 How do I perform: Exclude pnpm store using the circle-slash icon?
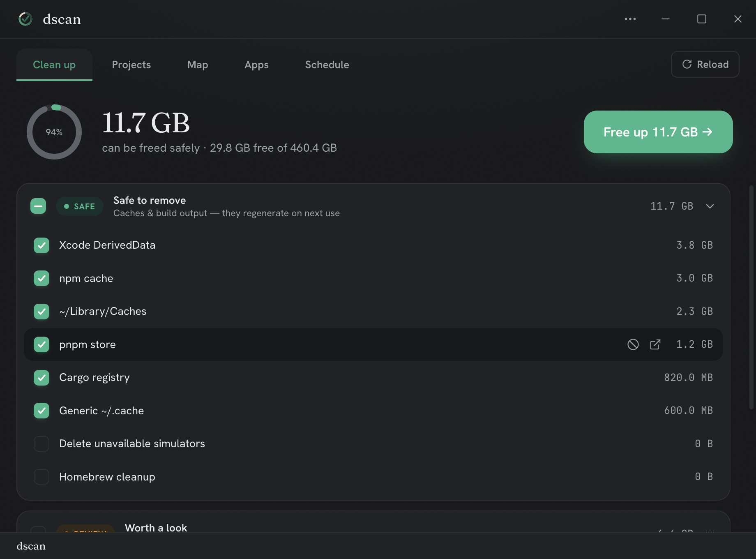[633, 344]
